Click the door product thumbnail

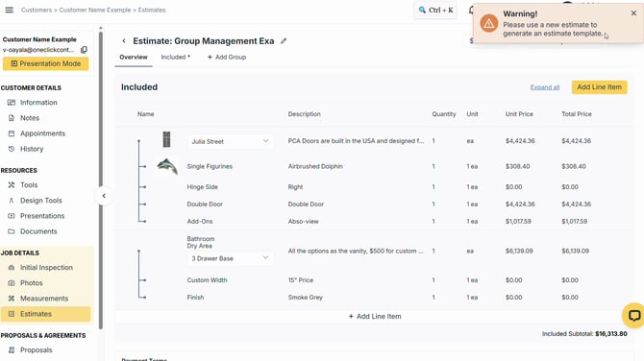point(166,139)
